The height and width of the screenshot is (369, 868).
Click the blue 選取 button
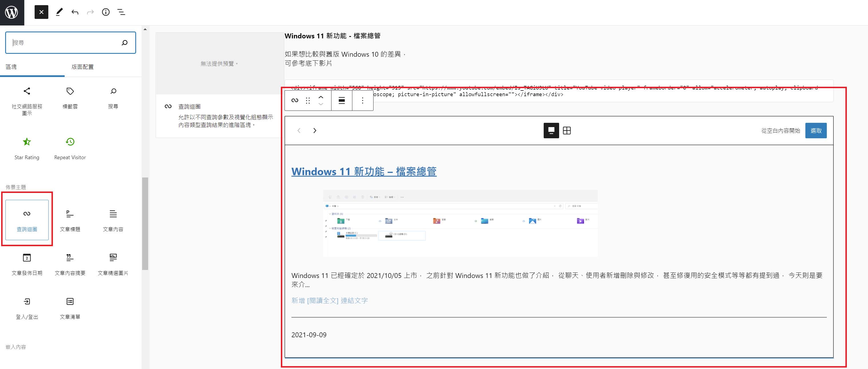(816, 131)
